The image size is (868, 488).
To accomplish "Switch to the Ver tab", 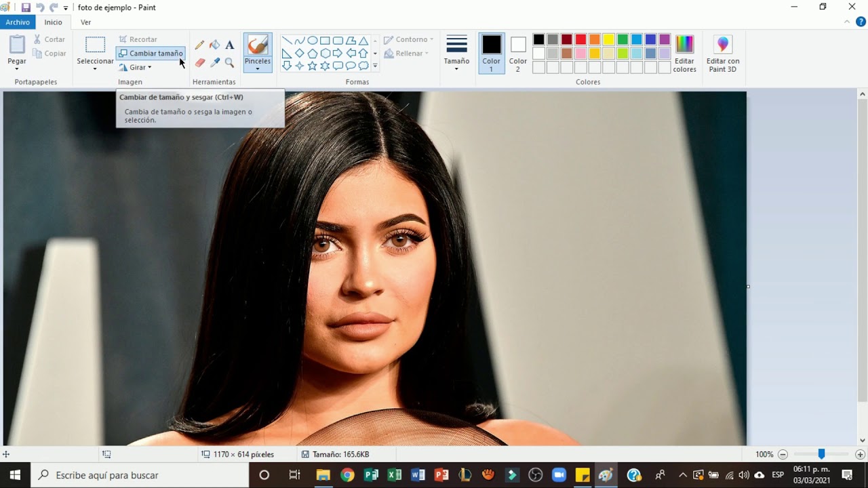I will 86,22.
